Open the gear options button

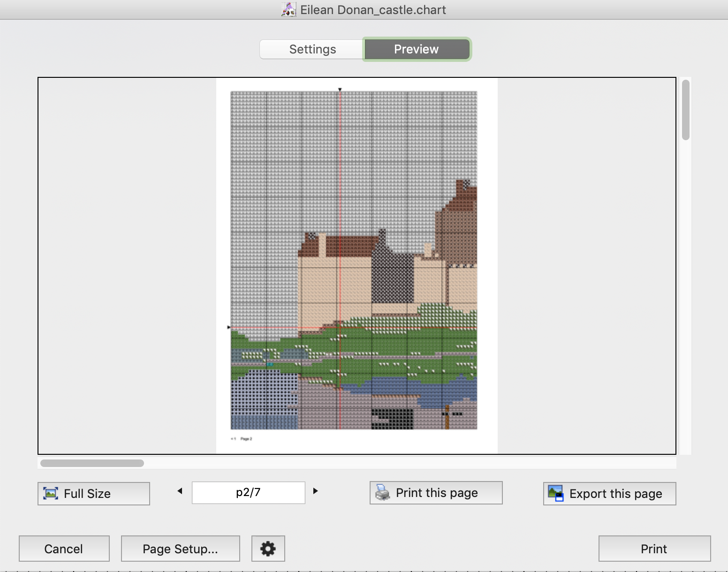268,549
